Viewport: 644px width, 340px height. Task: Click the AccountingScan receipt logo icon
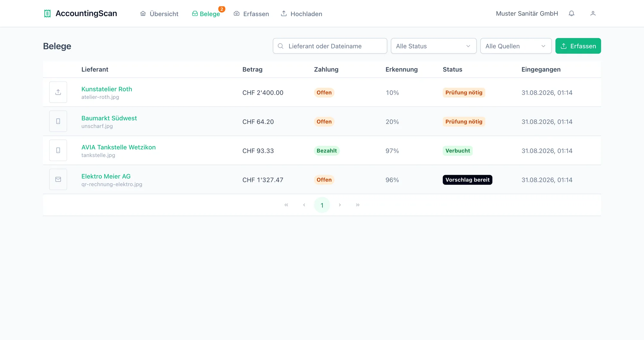pyautogui.click(x=47, y=14)
